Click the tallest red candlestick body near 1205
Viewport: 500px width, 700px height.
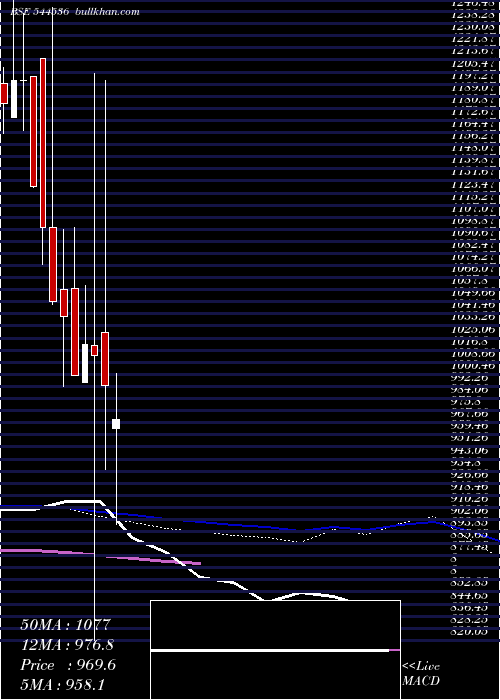click(x=43, y=143)
